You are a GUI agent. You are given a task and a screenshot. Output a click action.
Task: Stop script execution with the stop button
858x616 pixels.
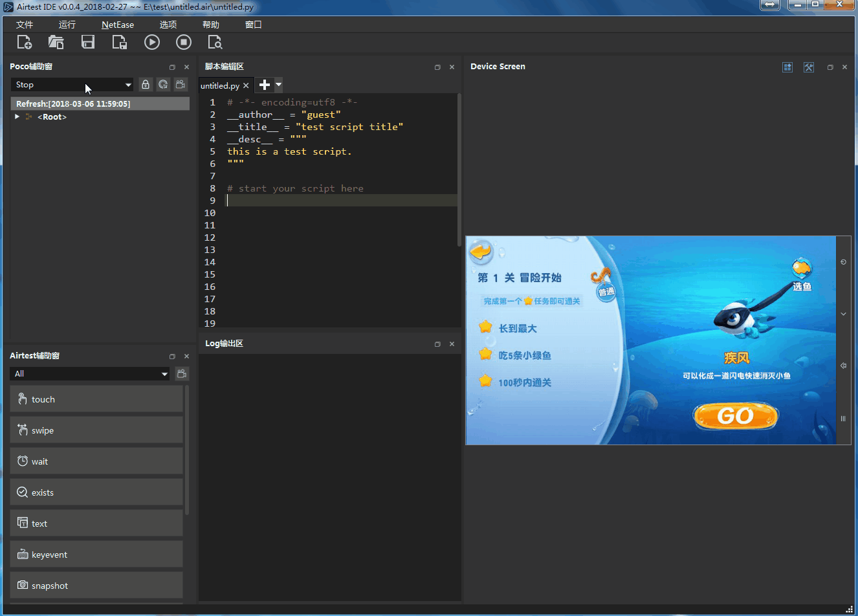coord(184,42)
